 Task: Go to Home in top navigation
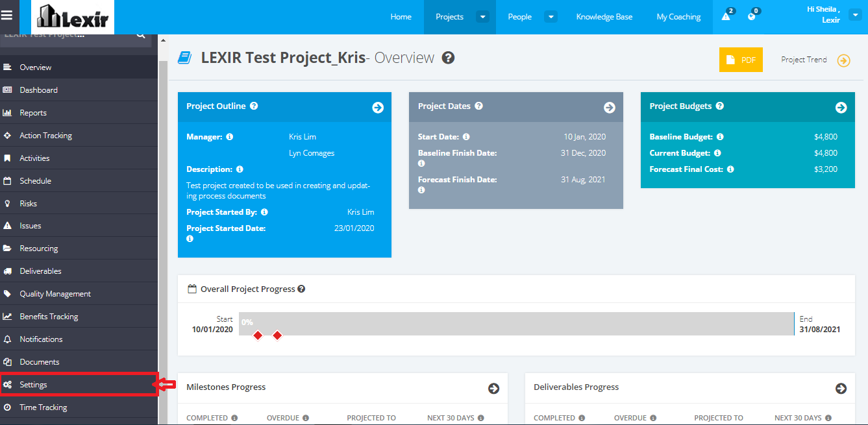click(x=401, y=17)
